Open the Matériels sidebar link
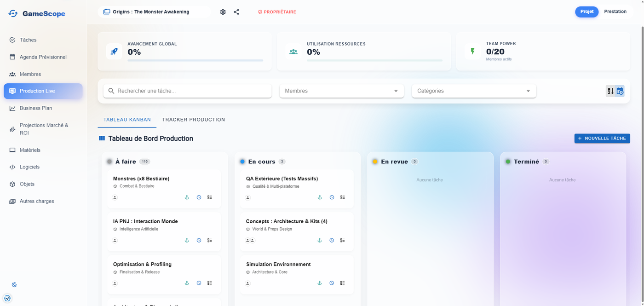644x306 pixels. 43,150
